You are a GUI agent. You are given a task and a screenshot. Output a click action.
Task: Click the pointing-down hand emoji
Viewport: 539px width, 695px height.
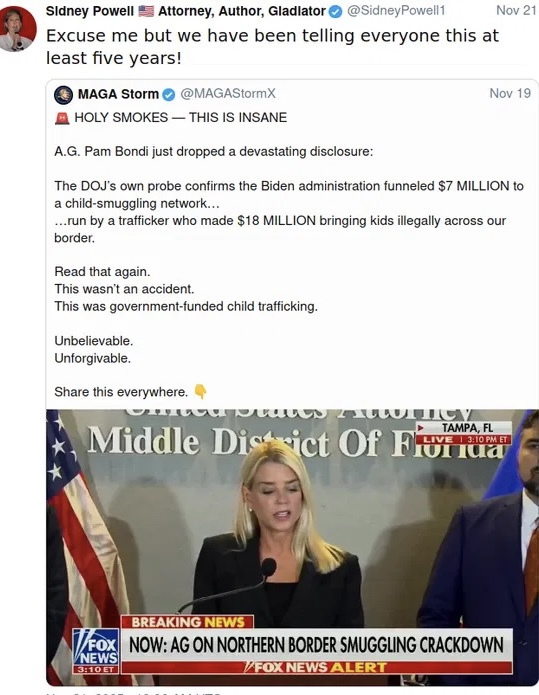click(x=200, y=391)
